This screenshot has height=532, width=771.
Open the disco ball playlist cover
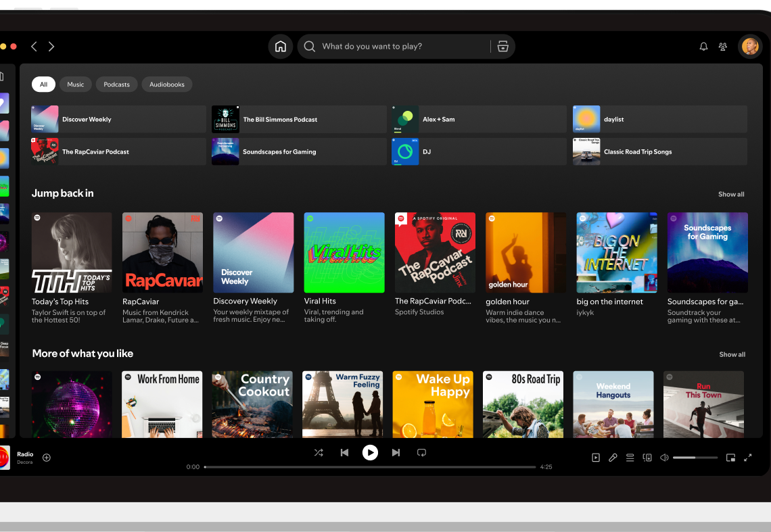[72, 404]
